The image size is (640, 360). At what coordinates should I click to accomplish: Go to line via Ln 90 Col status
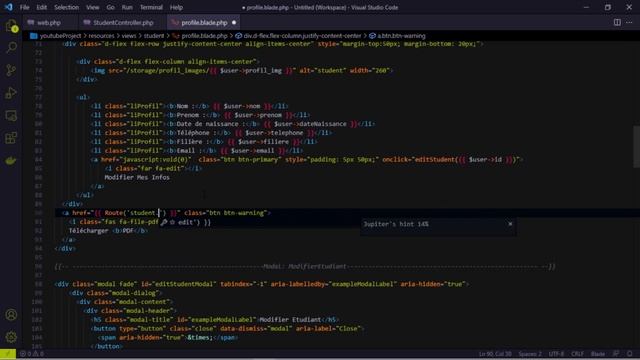point(495,354)
